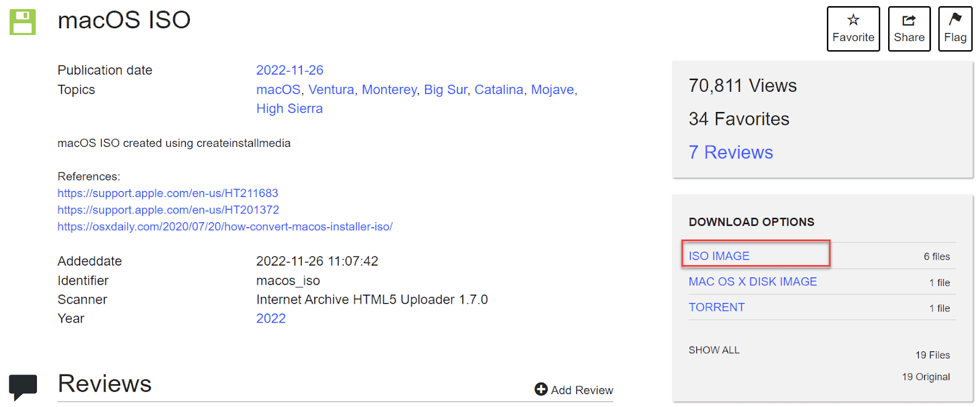Screen dimensions: 980x407
Task: Select the macOS topic link
Action: 278,89
